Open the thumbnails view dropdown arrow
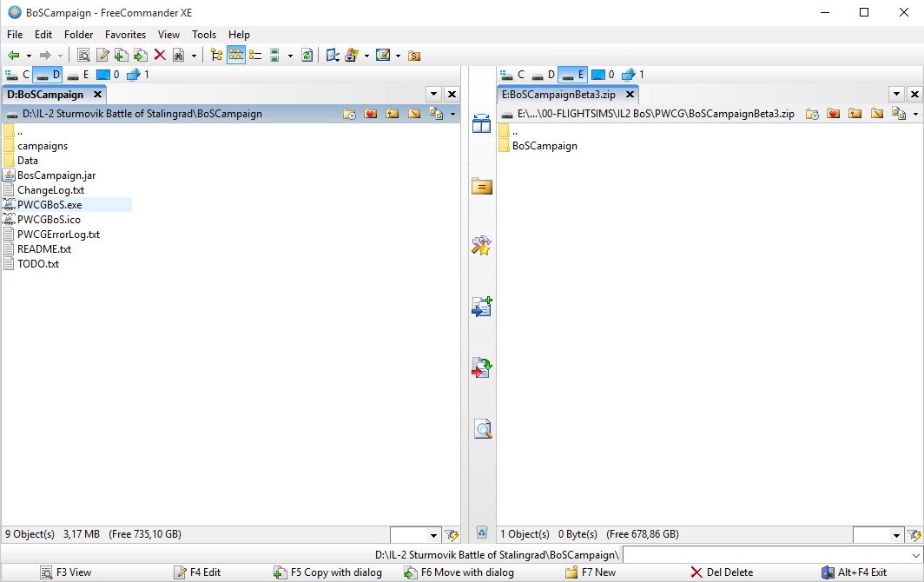The height and width of the screenshot is (582, 924). point(289,56)
